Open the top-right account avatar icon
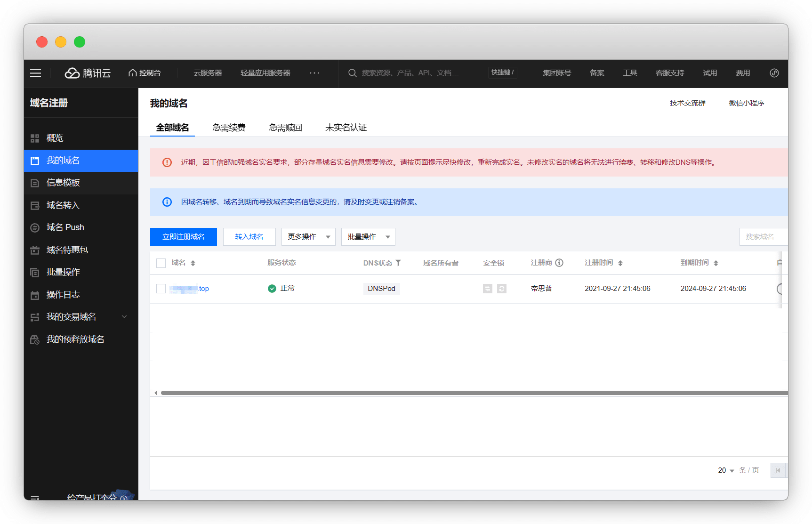812x524 pixels. (774, 73)
